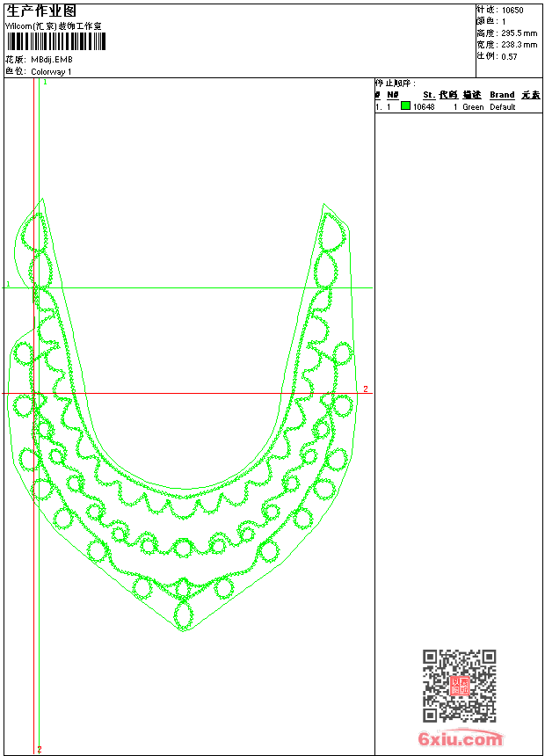Click the 生产作业图 page title
This screenshot has width=545, height=756.
41,11
